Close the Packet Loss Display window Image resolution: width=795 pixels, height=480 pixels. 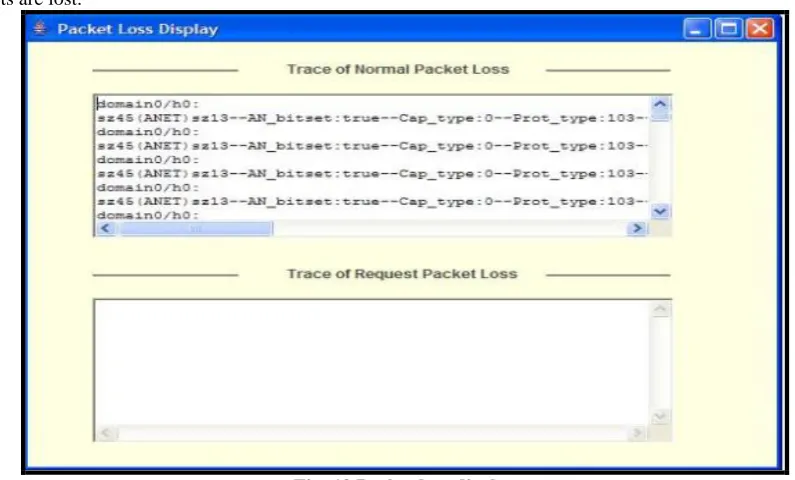pos(760,28)
